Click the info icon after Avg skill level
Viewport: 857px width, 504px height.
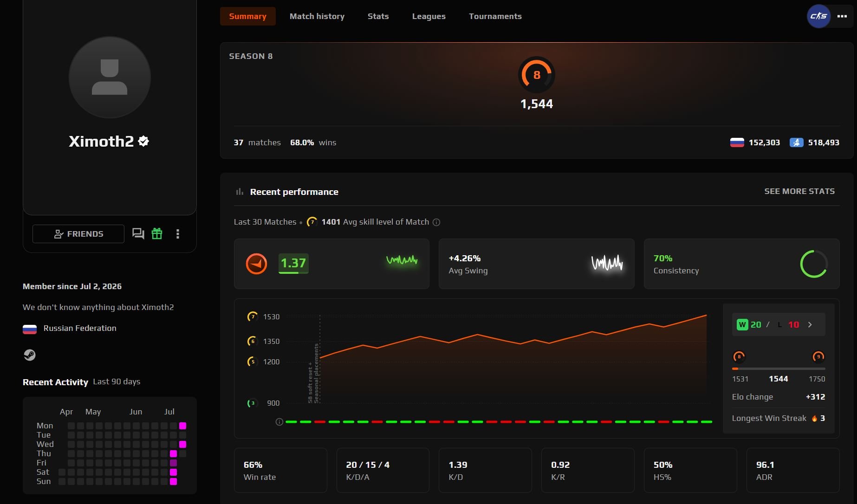point(436,222)
